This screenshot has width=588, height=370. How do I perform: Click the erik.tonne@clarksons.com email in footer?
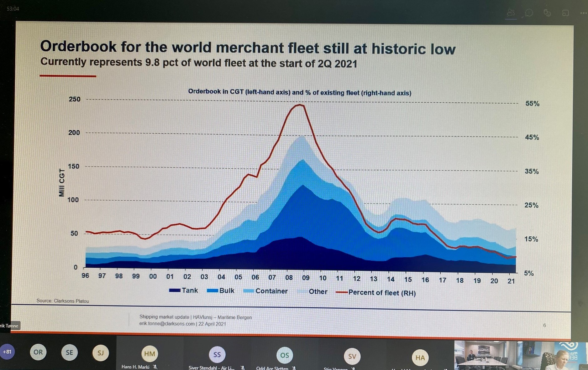(x=167, y=324)
